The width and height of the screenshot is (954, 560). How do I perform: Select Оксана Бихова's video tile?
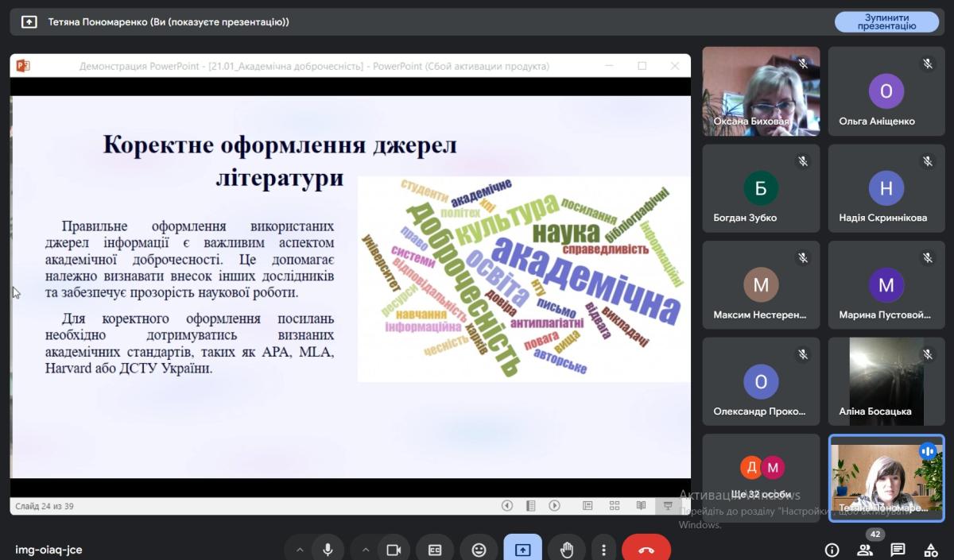tap(761, 91)
